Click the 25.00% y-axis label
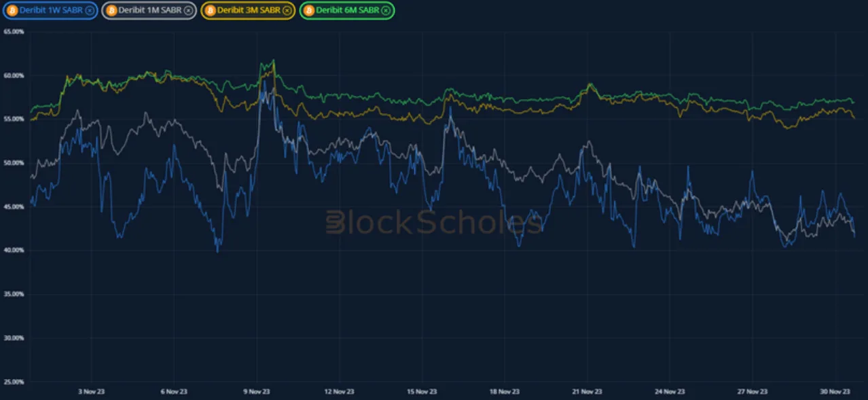This screenshot has width=868, height=400. click(14, 382)
